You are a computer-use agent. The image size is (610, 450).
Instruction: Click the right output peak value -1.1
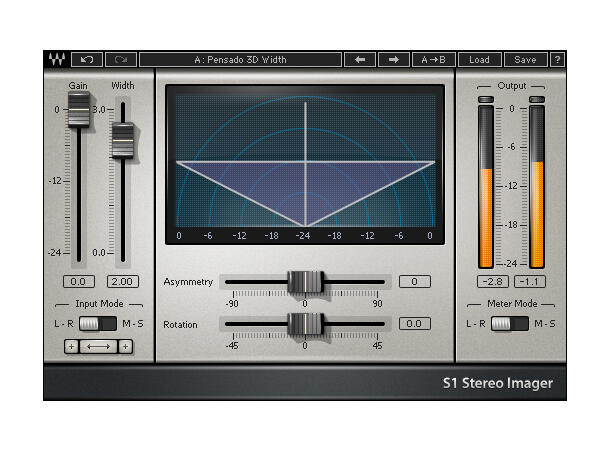pyautogui.click(x=530, y=281)
